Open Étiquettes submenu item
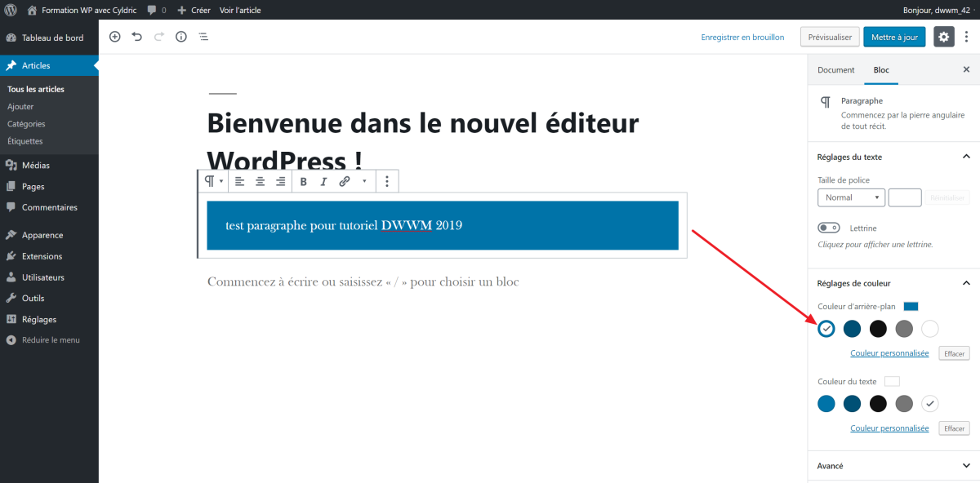Image resolution: width=980 pixels, height=483 pixels. coord(24,141)
